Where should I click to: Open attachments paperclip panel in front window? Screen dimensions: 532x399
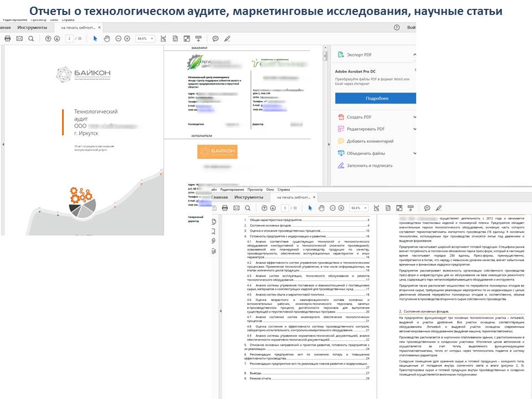(214, 241)
